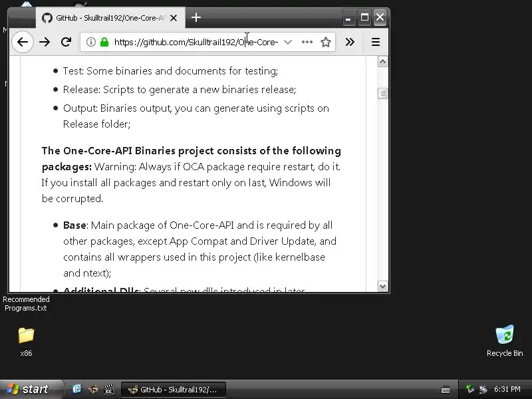The width and height of the screenshot is (532, 399).
Task: Go back to the previous page
Action: coord(23,42)
